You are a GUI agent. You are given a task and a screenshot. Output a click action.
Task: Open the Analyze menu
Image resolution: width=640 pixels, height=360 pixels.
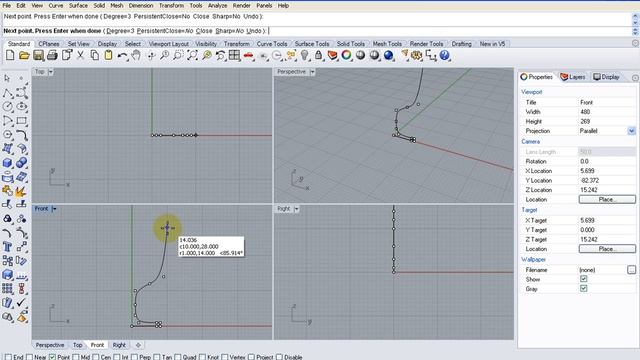(x=217, y=5)
